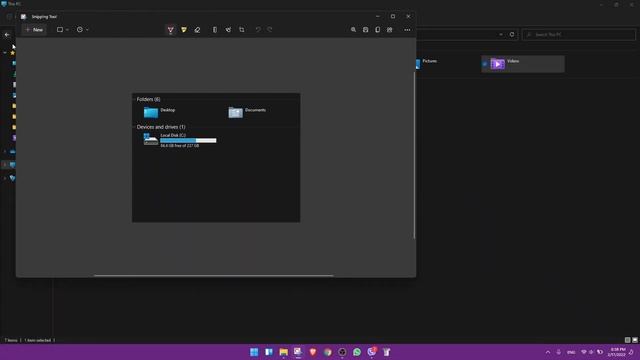Expand the OneDrive tree node
Image resolution: width=640 pixels, height=360 pixels.
click(4, 151)
